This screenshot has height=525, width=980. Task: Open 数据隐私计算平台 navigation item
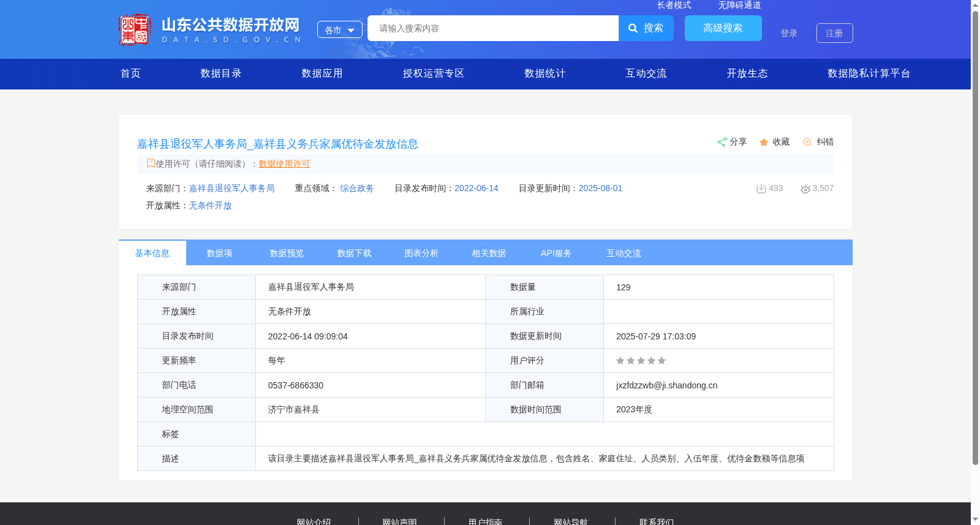pyautogui.click(x=869, y=74)
